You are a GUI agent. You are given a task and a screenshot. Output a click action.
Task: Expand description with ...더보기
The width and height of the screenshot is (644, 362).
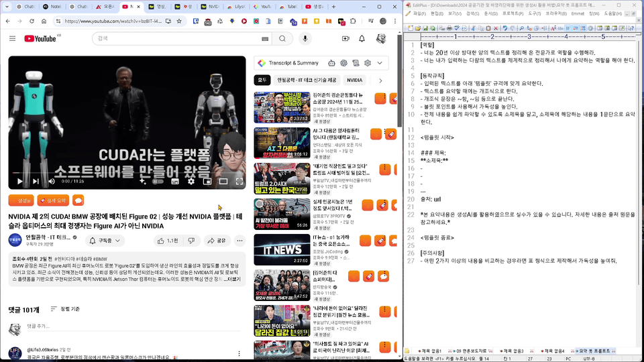[x=233, y=279]
